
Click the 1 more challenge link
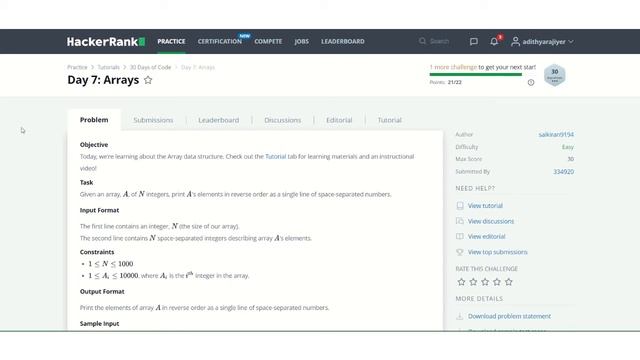(453, 67)
